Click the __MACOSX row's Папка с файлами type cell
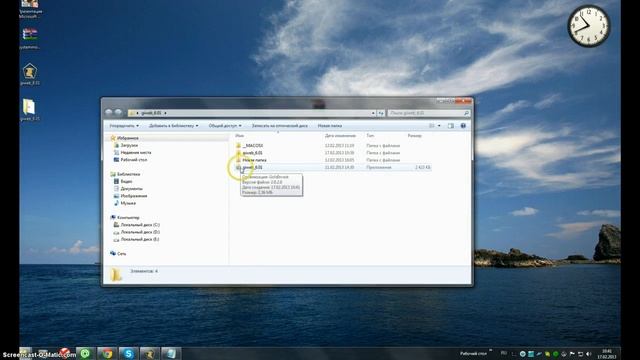 point(383,145)
